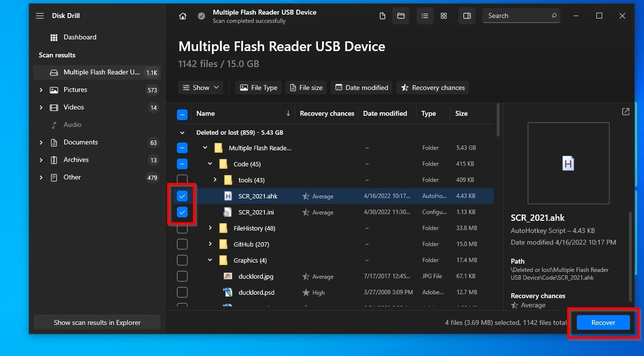Viewport: 644px width, 356px height.
Task: Toggle the select-all checkbox in header
Action: click(x=182, y=115)
